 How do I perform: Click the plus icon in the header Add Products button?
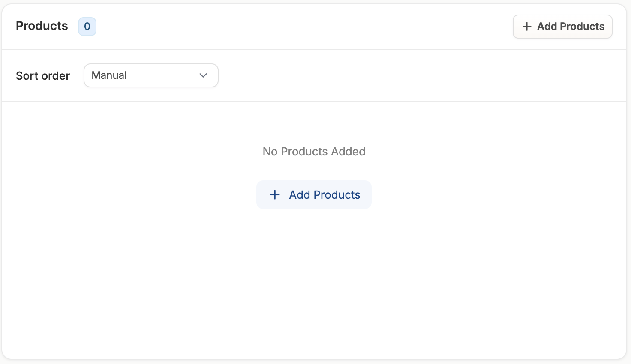click(x=527, y=27)
